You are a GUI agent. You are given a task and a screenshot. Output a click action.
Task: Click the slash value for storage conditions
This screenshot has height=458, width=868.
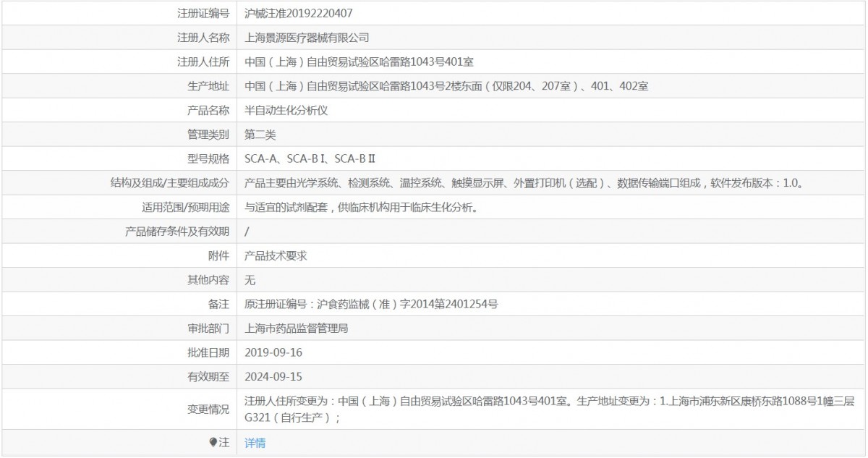pyautogui.click(x=247, y=232)
